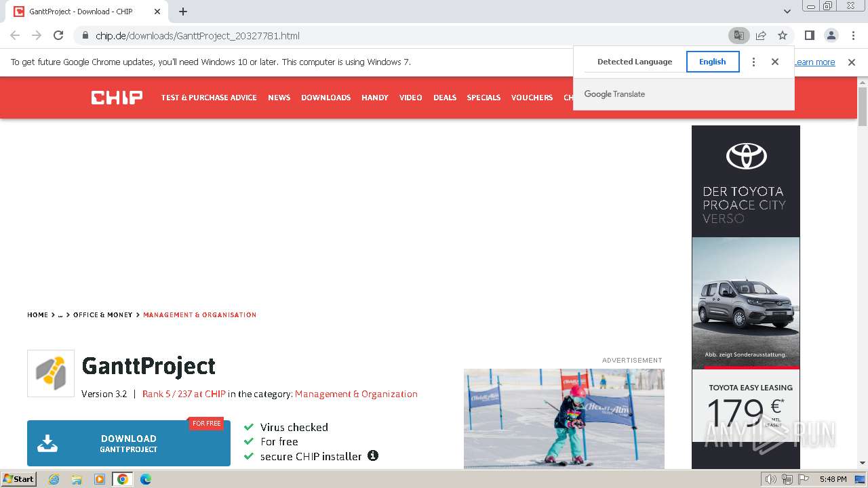
Task: Click the skiing child advertisement image
Action: 564,419
